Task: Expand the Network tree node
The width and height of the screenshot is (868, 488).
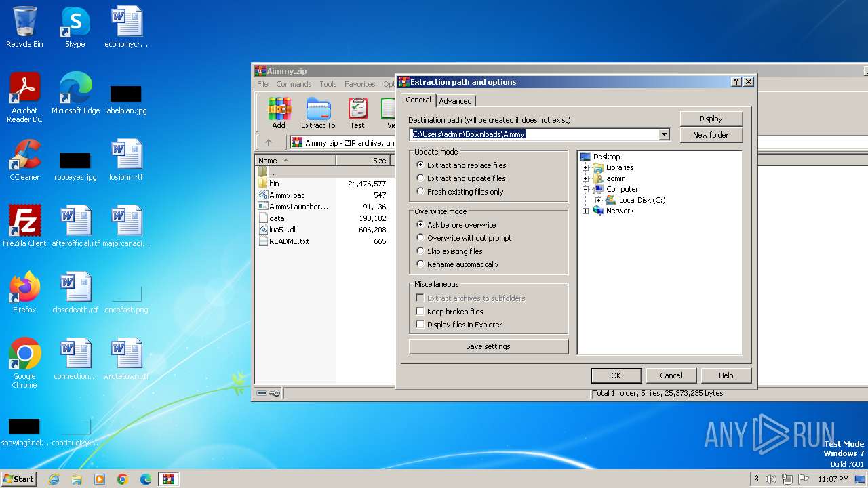Action: tap(586, 211)
